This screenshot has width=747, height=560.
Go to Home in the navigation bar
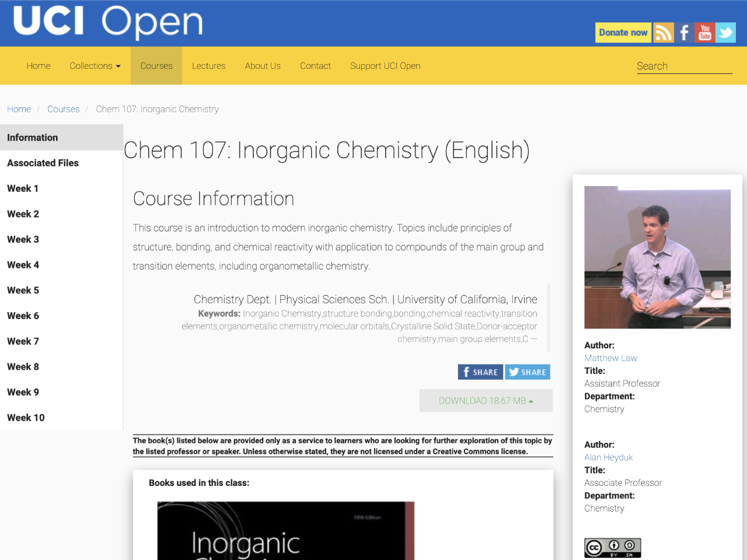tap(39, 66)
